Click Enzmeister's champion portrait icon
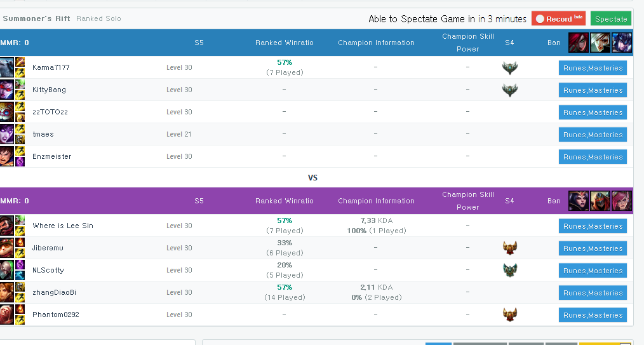The height and width of the screenshot is (345, 644). pos(6,156)
